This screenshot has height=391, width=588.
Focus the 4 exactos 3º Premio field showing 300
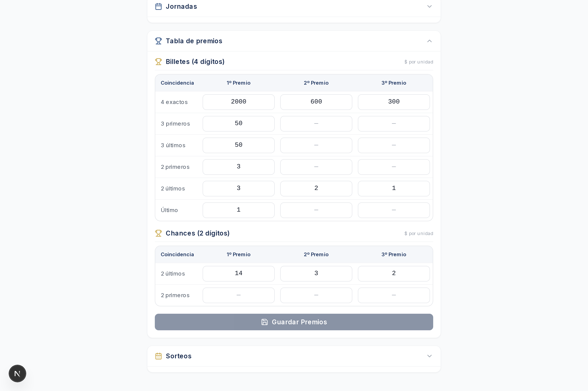(394, 102)
